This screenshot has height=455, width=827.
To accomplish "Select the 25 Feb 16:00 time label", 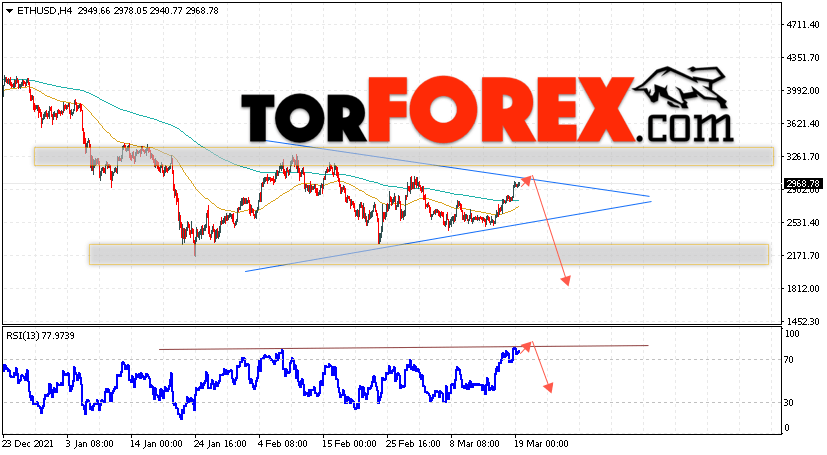I will [x=414, y=444].
